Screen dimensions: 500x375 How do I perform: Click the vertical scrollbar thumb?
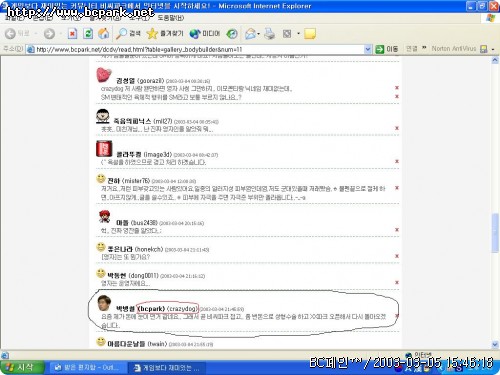click(495, 232)
